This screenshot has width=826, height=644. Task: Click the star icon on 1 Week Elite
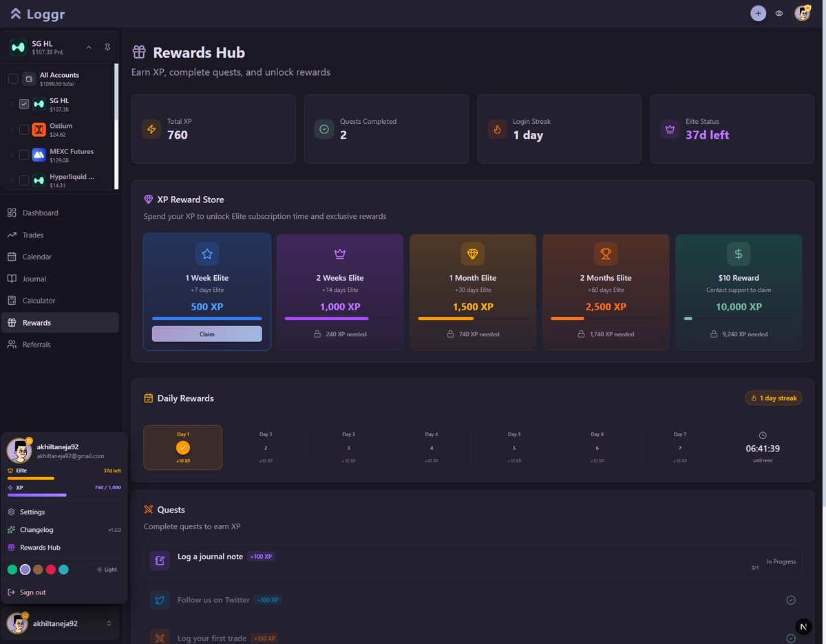click(x=207, y=254)
